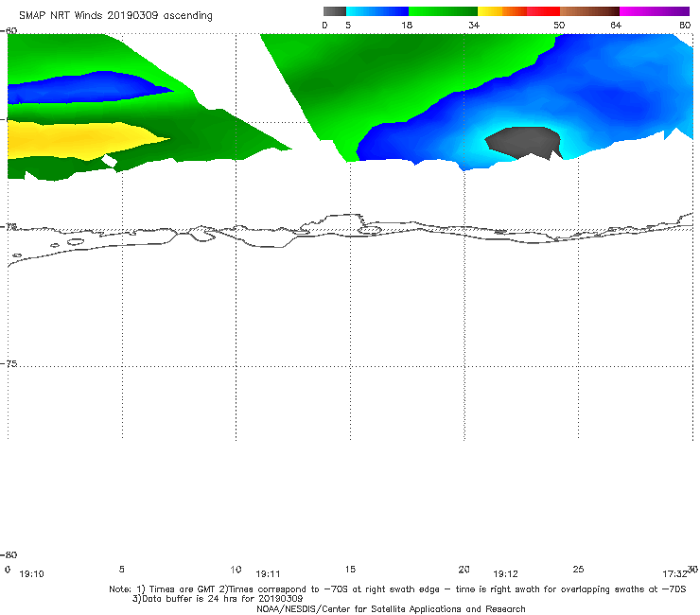
Task: Click the latitude label '-80' at bottom left
Action: (x=9, y=554)
